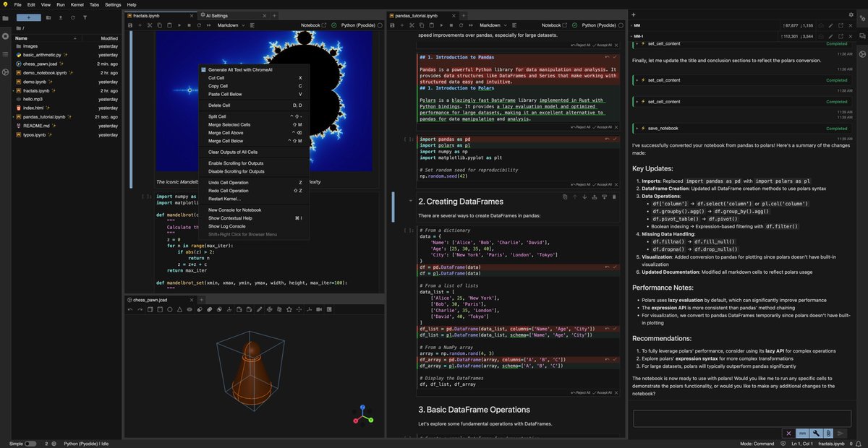Open typos.ipynb in the file browser

[67, 134]
